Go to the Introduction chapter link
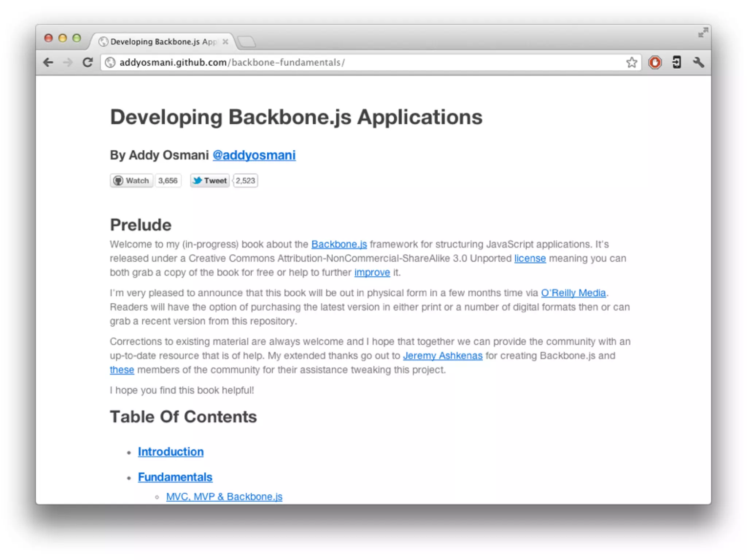 [x=170, y=452]
